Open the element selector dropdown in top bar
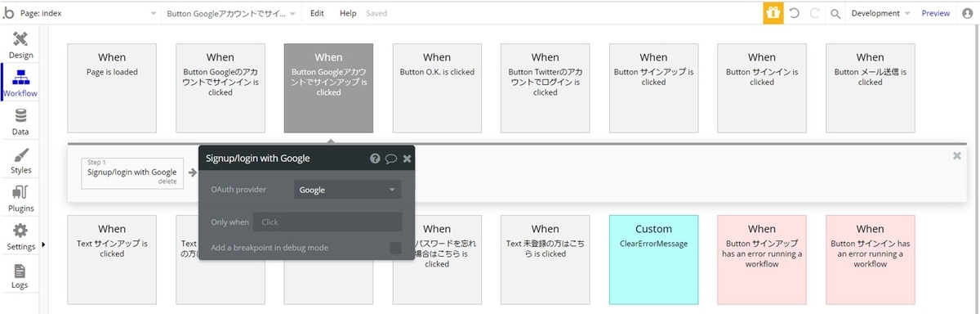 (x=231, y=13)
